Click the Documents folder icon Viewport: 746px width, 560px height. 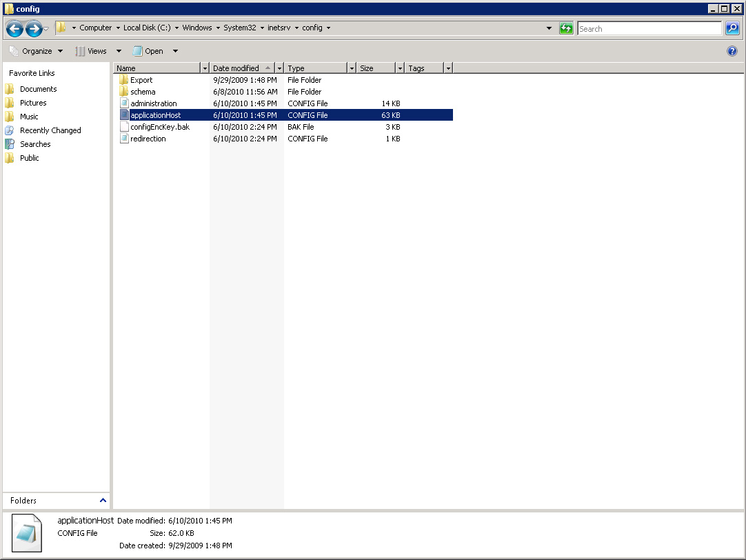point(10,89)
